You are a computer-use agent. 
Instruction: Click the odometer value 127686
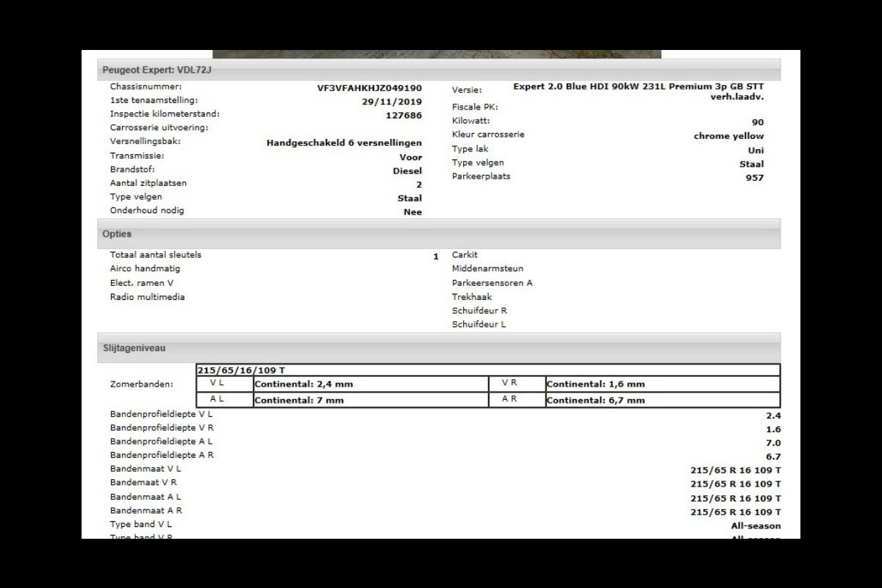(404, 115)
